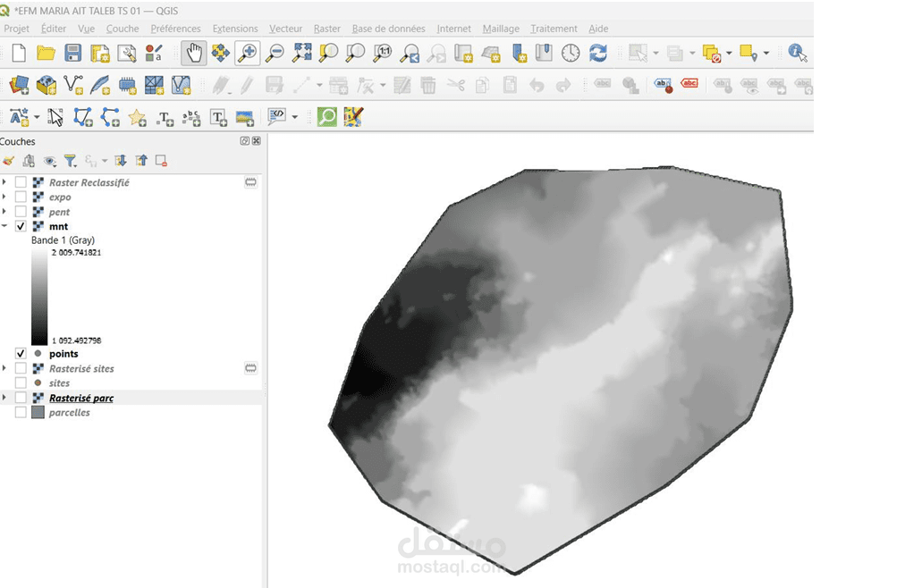Refresh the map canvas
905x588 pixels.
tap(598, 53)
